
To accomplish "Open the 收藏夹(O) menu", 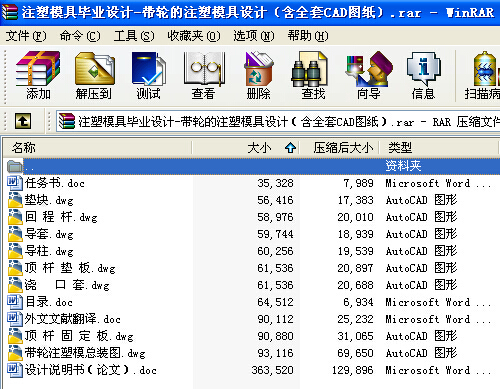I will (x=194, y=36).
